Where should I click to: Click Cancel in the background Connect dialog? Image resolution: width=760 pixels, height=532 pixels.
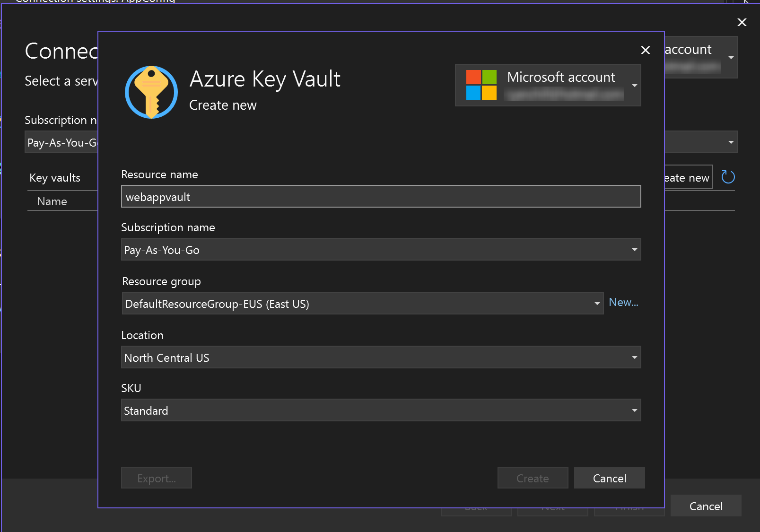[x=706, y=506]
